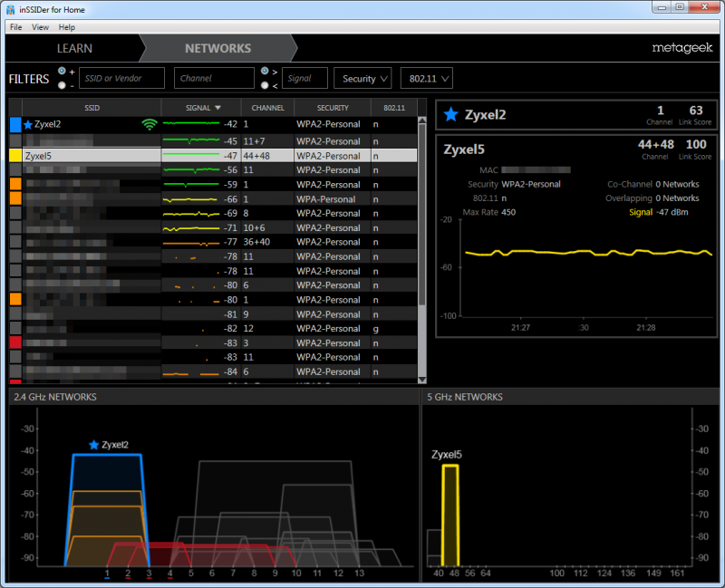The width and height of the screenshot is (725, 588).
Task: Select the Zyxel5 network row
Action: pyautogui.click(x=213, y=156)
